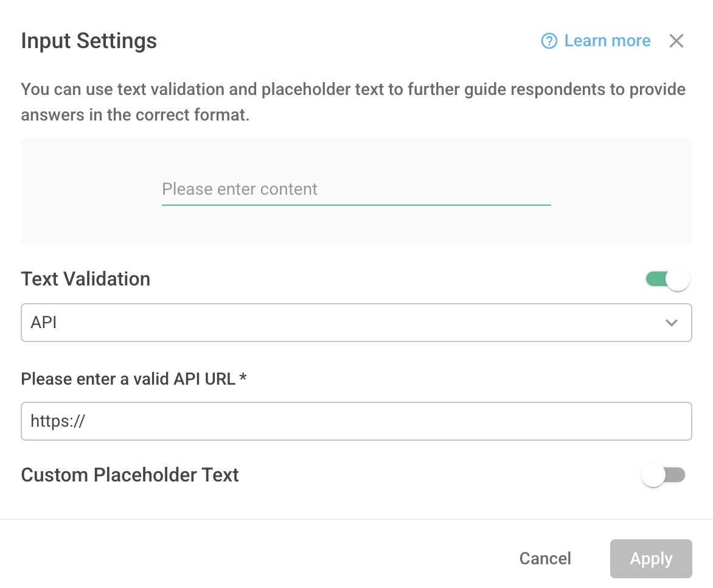Toggle Text Validation off then verify dropdown hides
The height and width of the screenshot is (588, 713).
(x=666, y=278)
